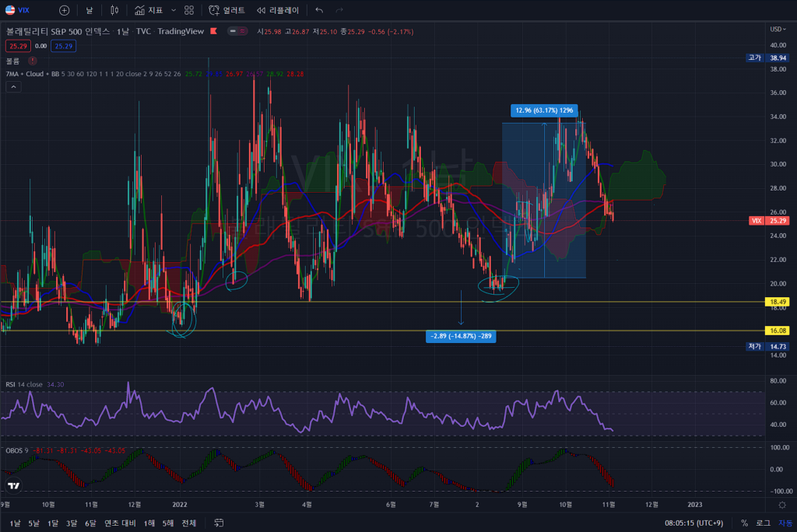Open the go-to-date calendar icon

(219, 523)
